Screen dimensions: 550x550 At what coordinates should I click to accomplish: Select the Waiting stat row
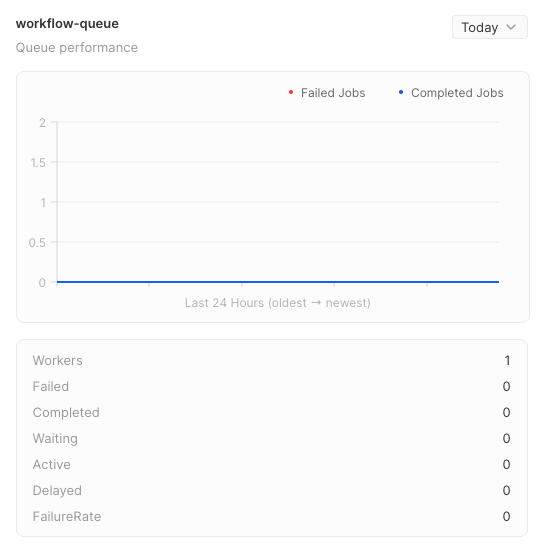pyautogui.click(x=271, y=438)
